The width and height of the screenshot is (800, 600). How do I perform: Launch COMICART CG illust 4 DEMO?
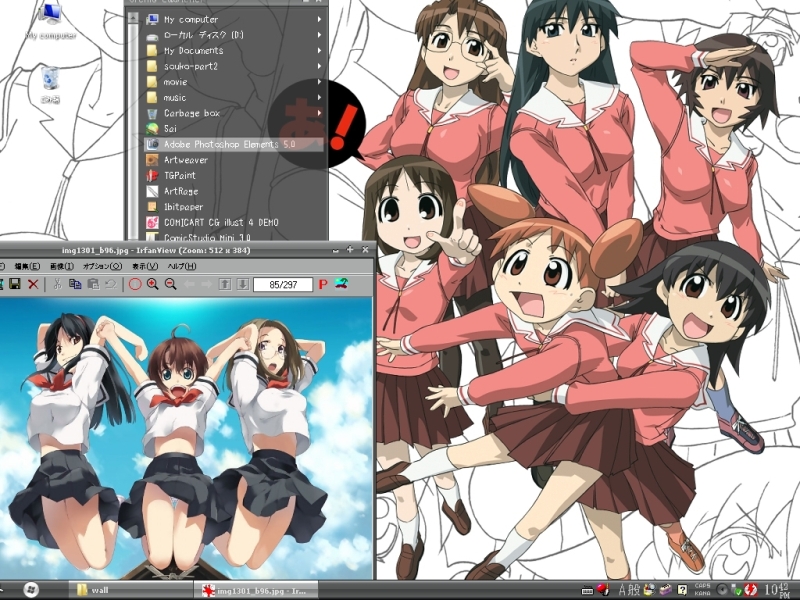(x=234, y=222)
